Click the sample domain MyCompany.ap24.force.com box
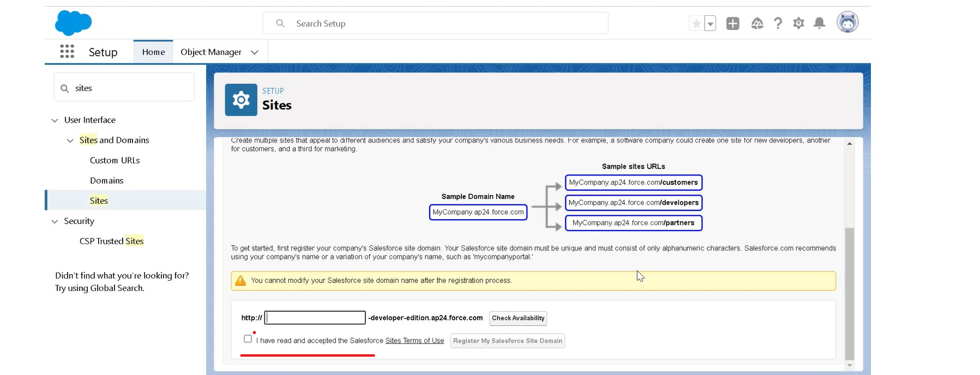980x375 pixels. coord(478,212)
